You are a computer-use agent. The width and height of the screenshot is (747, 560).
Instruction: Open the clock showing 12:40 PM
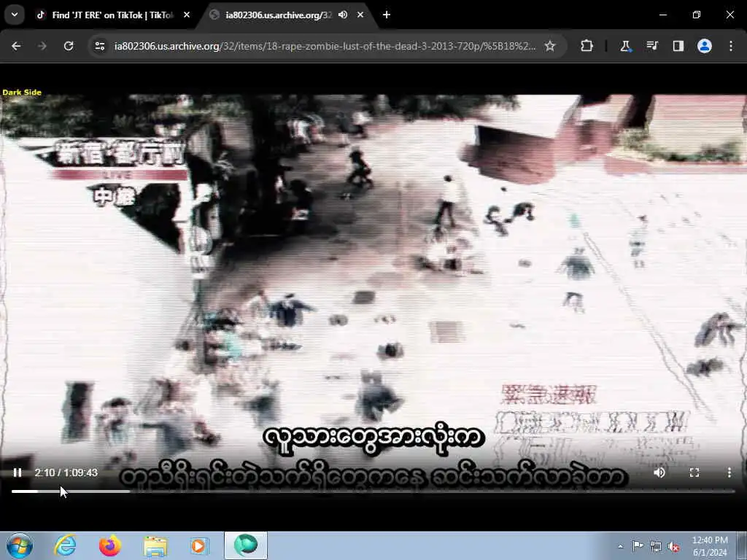pyautogui.click(x=710, y=545)
